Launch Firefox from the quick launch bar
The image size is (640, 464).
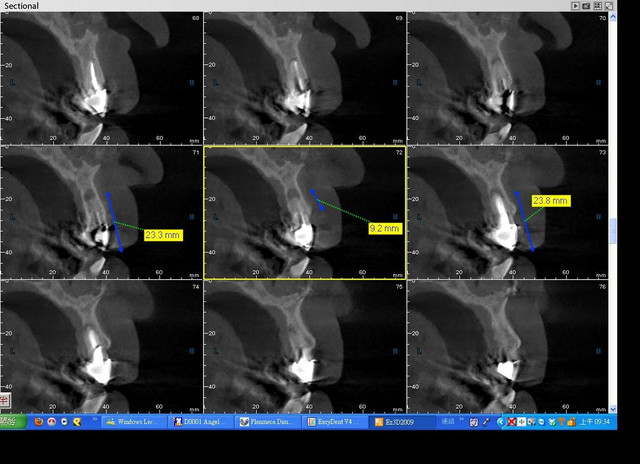click(39, 422)
